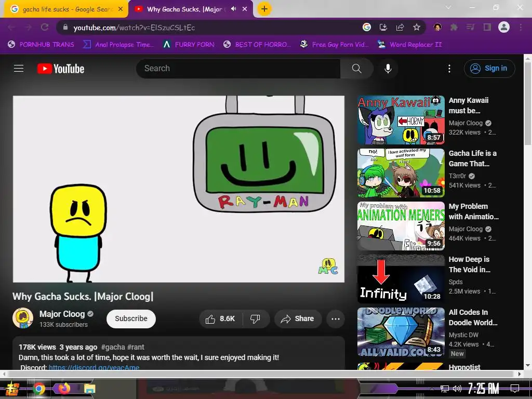Subscribe to Major Cloog channel
The height and width of the screenshot is (399, 532).
coord(131,318)
